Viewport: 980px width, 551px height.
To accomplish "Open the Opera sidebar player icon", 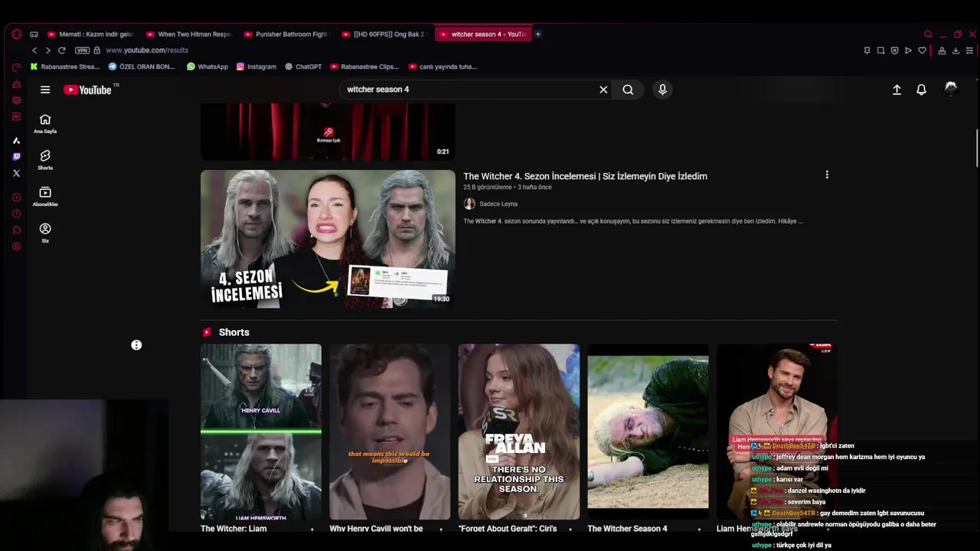I will 17,197.
